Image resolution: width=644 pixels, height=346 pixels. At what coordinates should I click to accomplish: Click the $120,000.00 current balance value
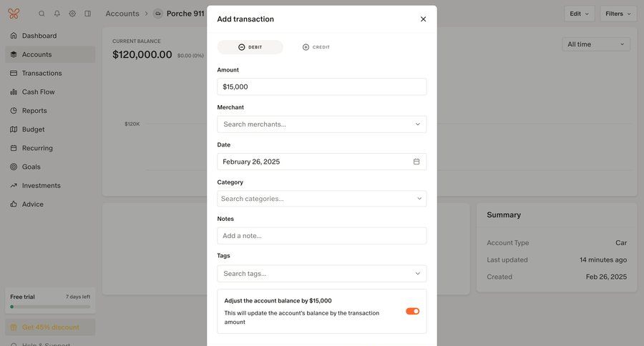coord(142,54)
